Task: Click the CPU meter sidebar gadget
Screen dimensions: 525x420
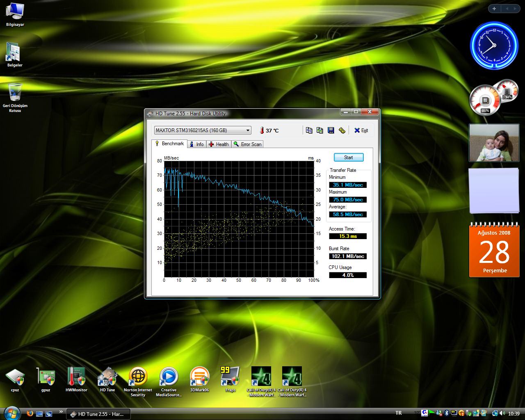Action: point(493,98)
